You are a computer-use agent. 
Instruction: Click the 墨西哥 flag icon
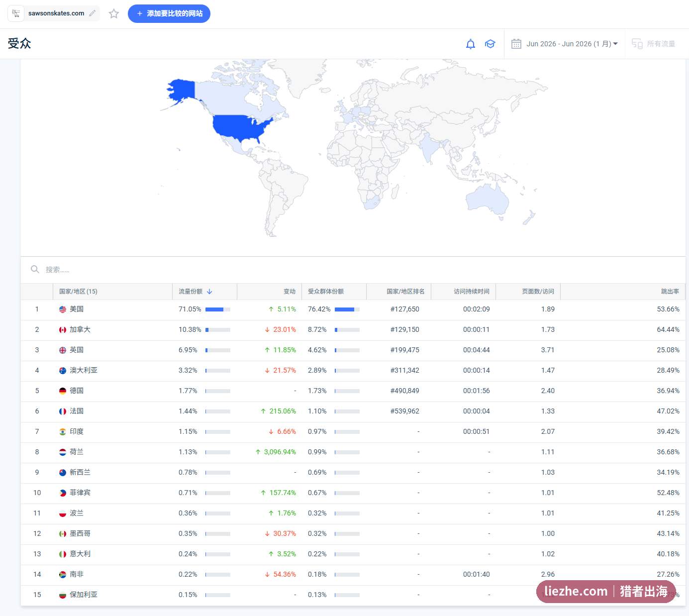[63, 534]
